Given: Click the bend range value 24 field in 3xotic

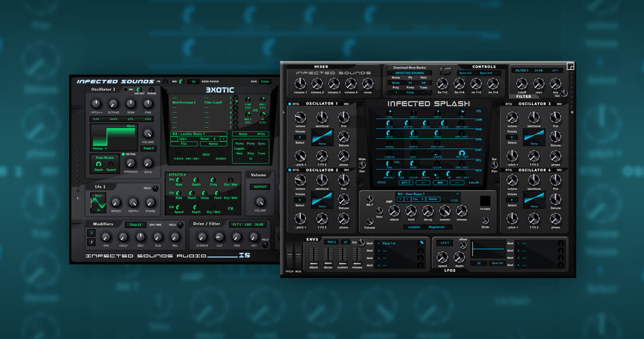Looking at the screenshot, I should (x=193, y=82).
